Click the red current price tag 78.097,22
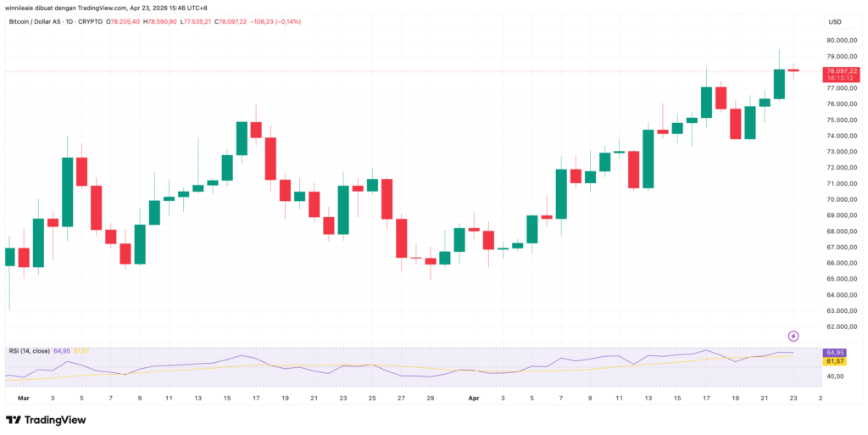The image size is (868, 435). 842,71
